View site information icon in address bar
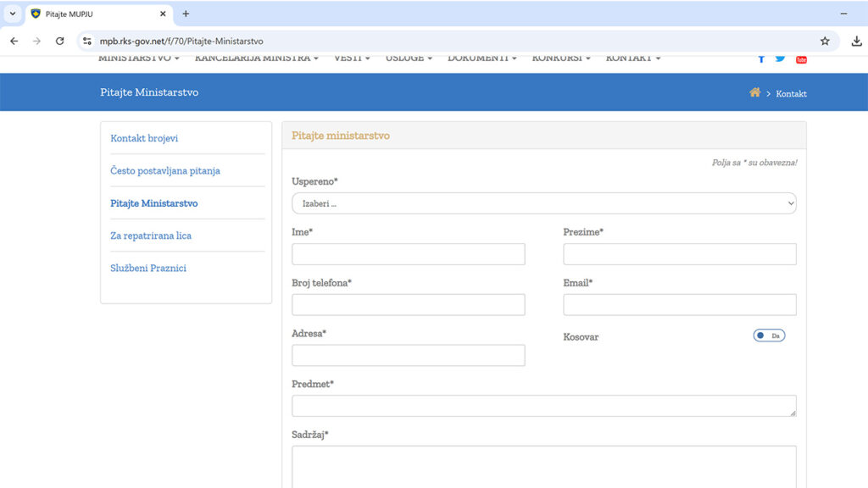Image resolution: width=868 pixels, height=488 pixels. click(x=87, y=41)
